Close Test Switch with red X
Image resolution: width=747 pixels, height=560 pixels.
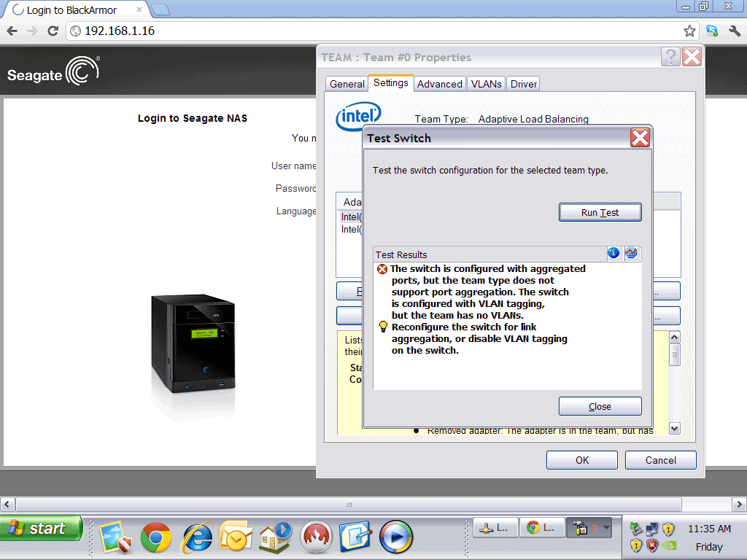[640, 138]
